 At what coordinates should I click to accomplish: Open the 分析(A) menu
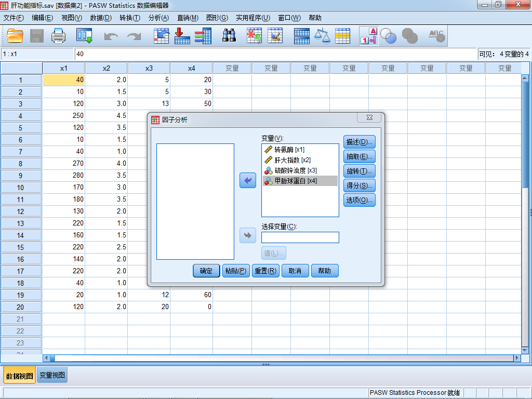click(159, 18)
